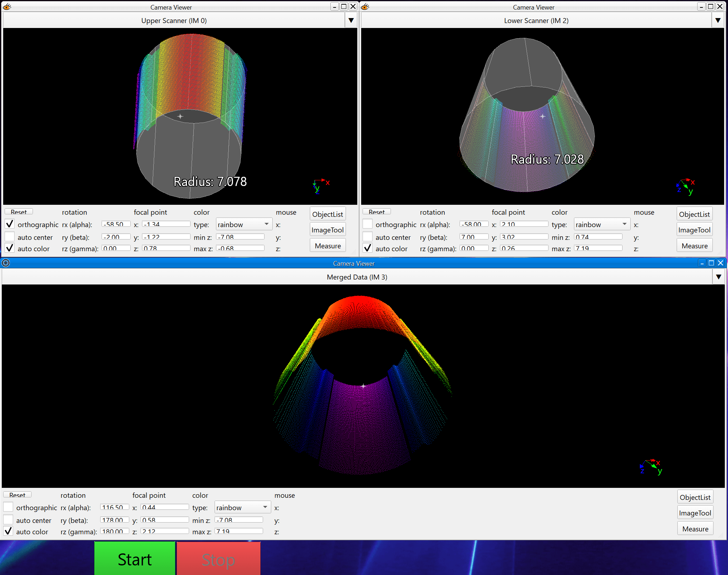Click the Merged Data window title icon
This screenshot has height=575, width=728.
pyautogui.click(x=6, y=263)
